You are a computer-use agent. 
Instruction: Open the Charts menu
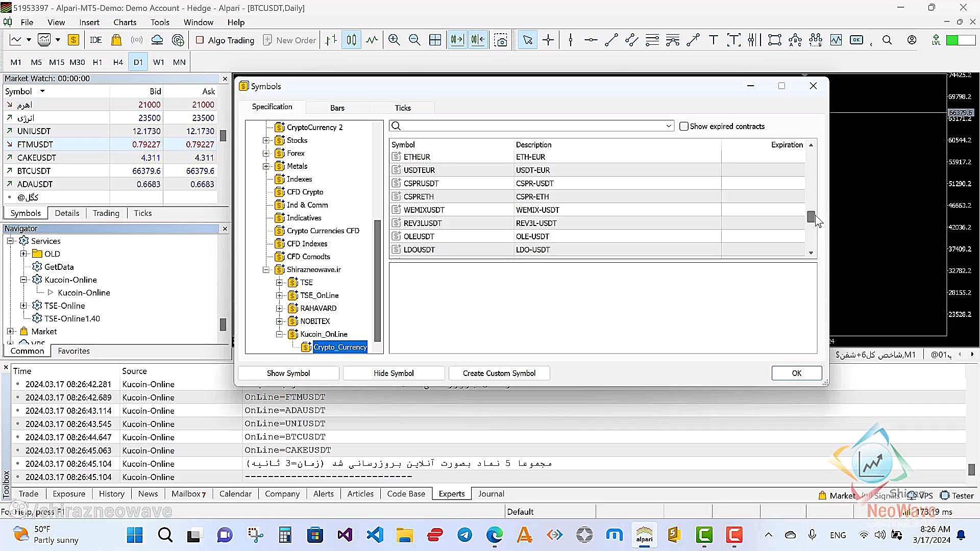125,22
